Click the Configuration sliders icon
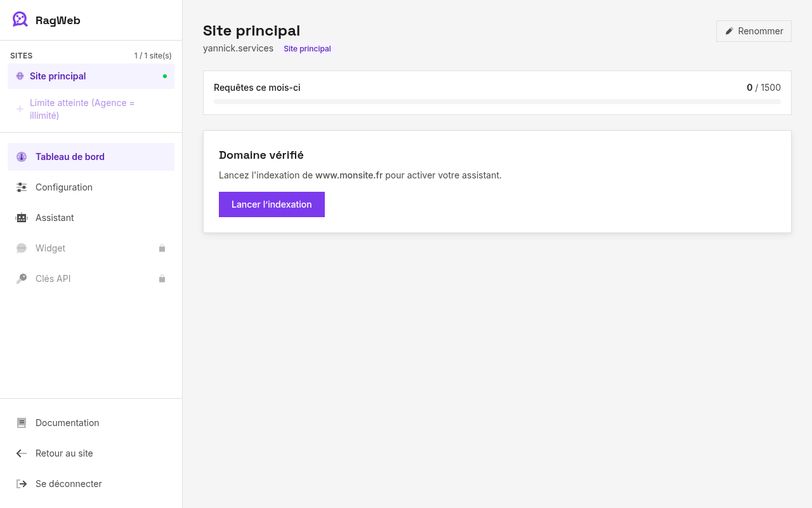 pyautogui.click(x=22, y=187)
